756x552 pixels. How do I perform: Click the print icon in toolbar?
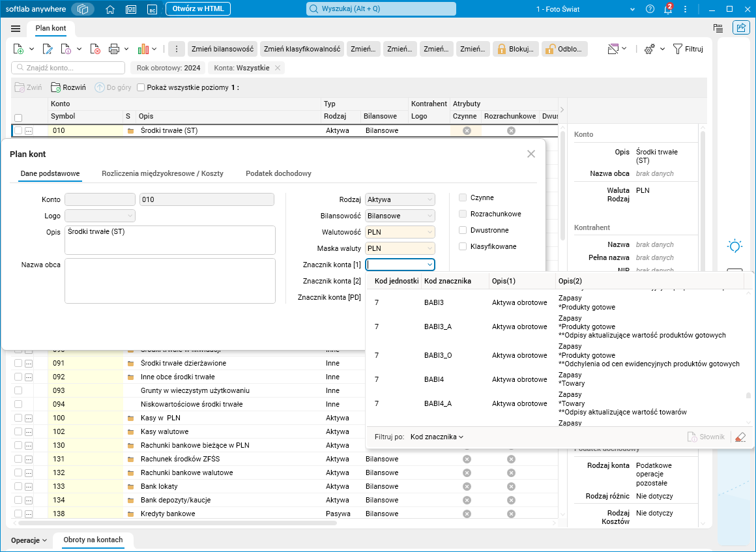pyautogui.click(x=114, y=49)
